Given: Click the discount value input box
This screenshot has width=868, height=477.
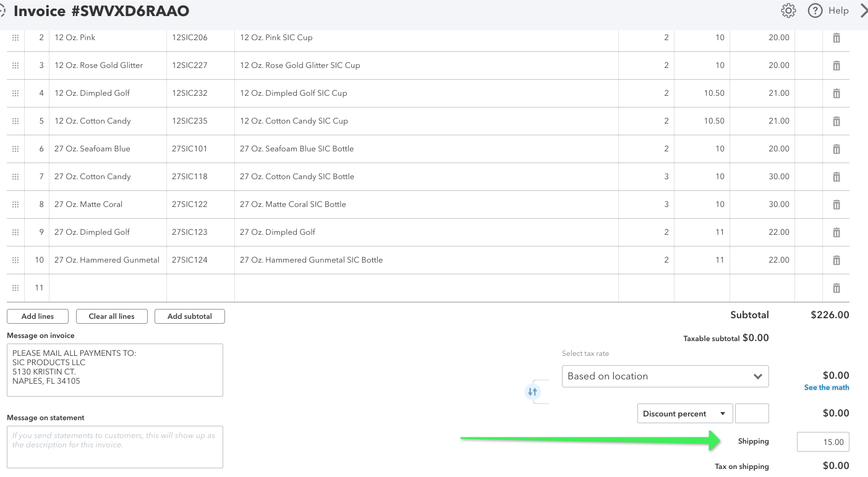Looking at the screenshot, I should pyautogui.click(x=752, y=413).
